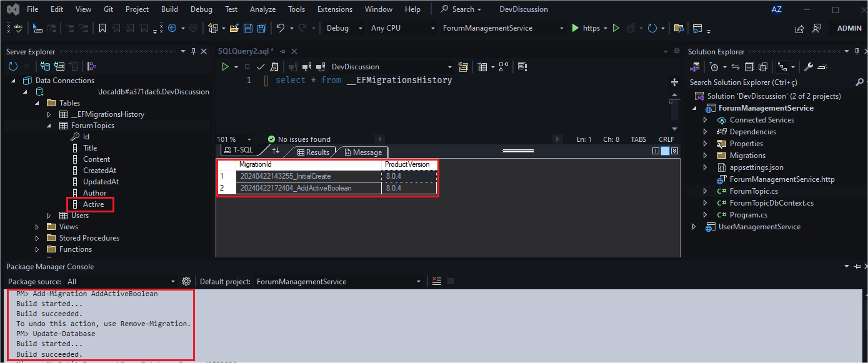Click the Search Solution Explorer input field
868x363 pixels.
(x=771, y=82)
